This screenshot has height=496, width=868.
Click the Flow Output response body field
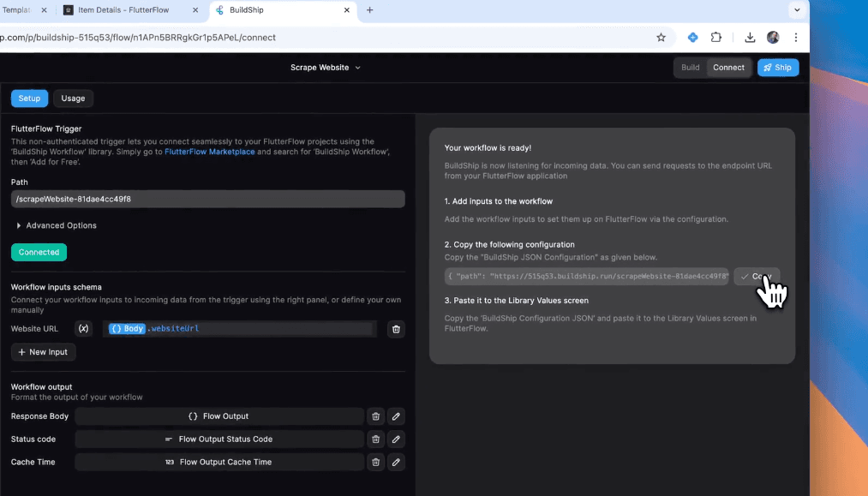pos(219,416)
